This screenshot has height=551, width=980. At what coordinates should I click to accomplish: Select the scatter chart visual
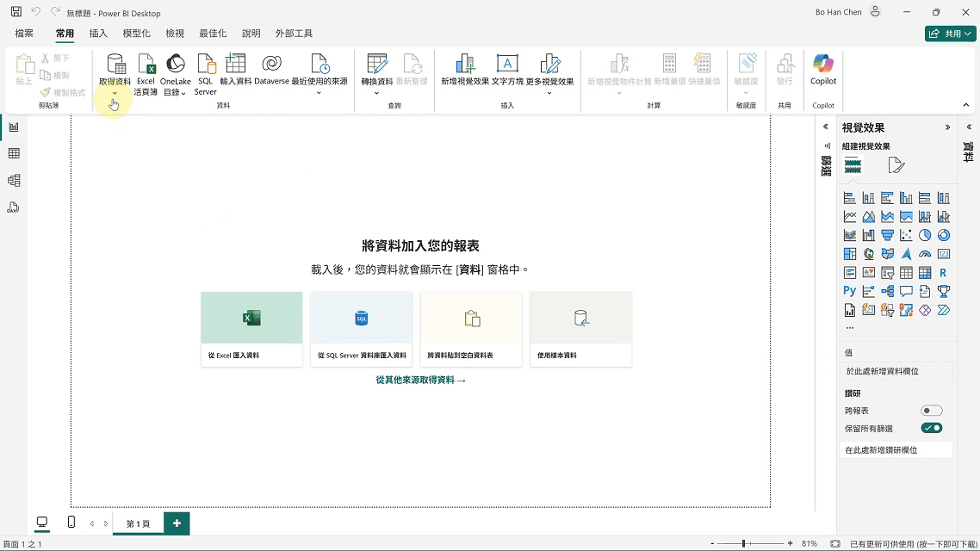tap(906, 236)
